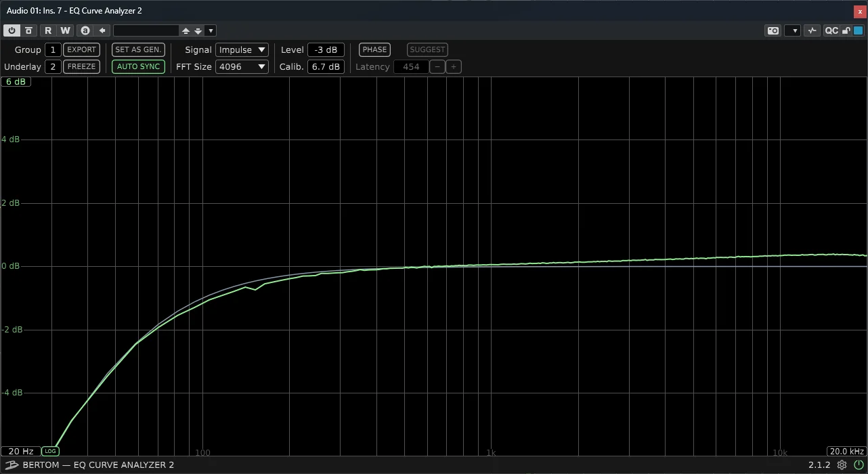Click the green power icon in footer
This screenshot has width=868, height=474.
point(859,465)
